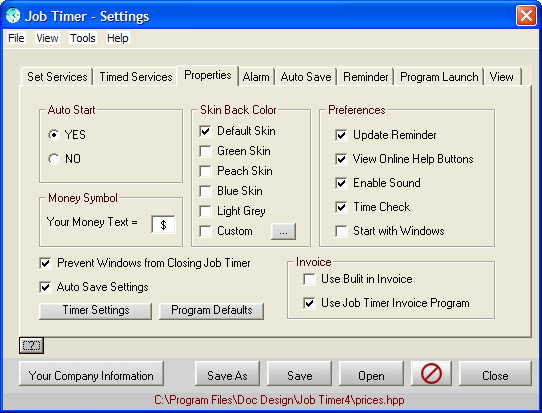The height and width of the screenshot is (413, 542).
Task: Switch to the Program Launch tab
Action: pyautogui.click(x=439, y=77)
